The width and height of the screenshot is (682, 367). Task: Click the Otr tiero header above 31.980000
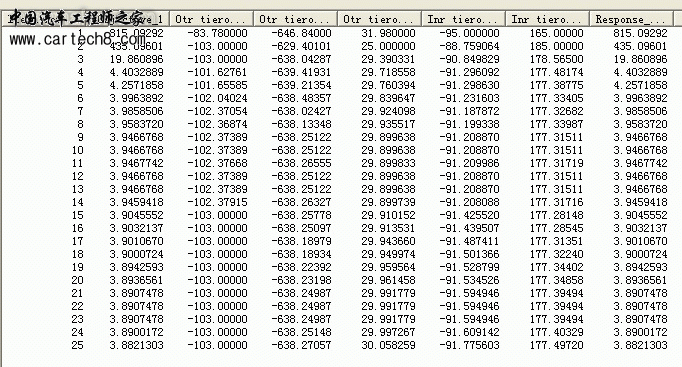[x=379, y=19]
